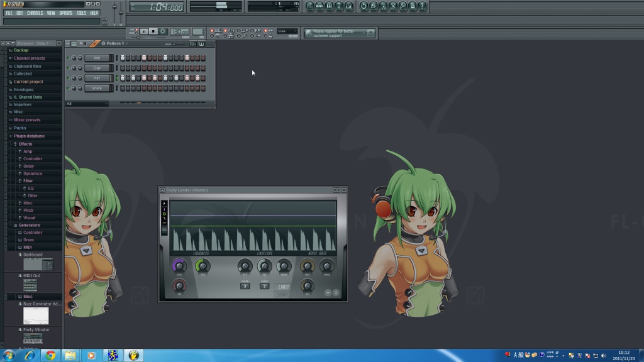The image size is (644, 362).
Task: Click the volume speaker icon in system tray
Action: tap(604, 356)
